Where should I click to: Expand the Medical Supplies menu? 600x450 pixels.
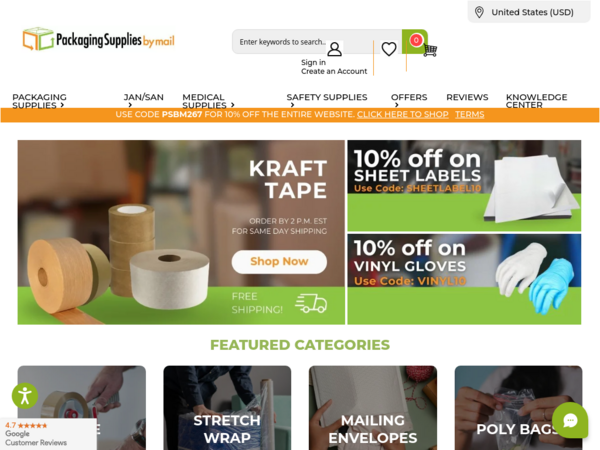click(209, 101)
